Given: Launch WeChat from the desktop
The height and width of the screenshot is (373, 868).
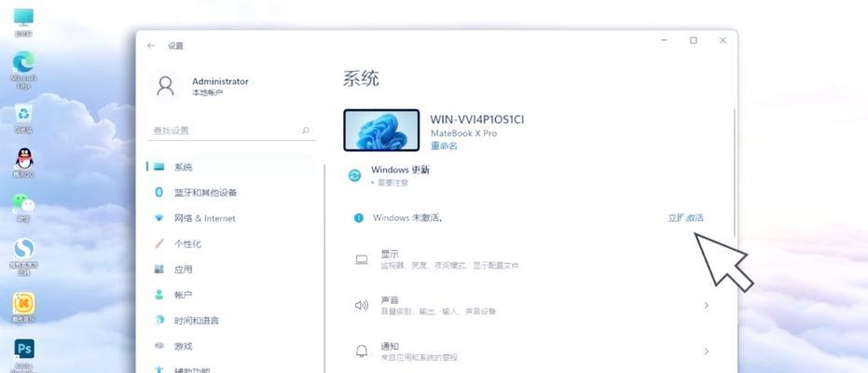Looking at the screenshot, I should 23,207.
